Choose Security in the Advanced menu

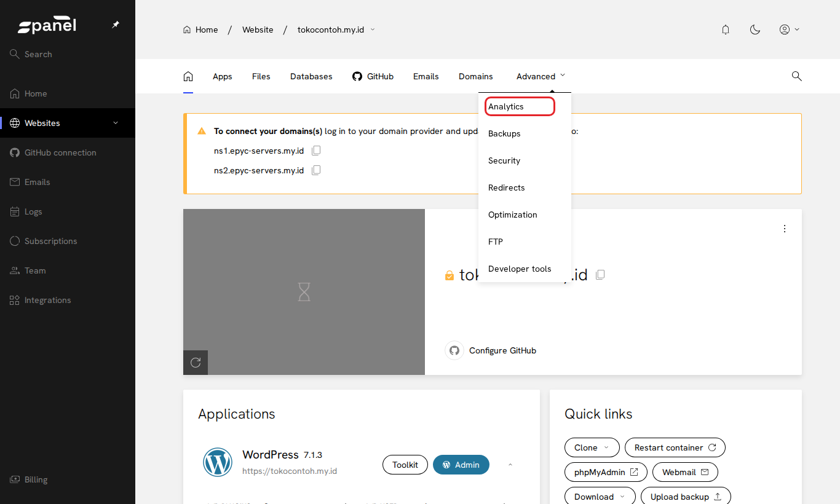[x=504, y=160]
